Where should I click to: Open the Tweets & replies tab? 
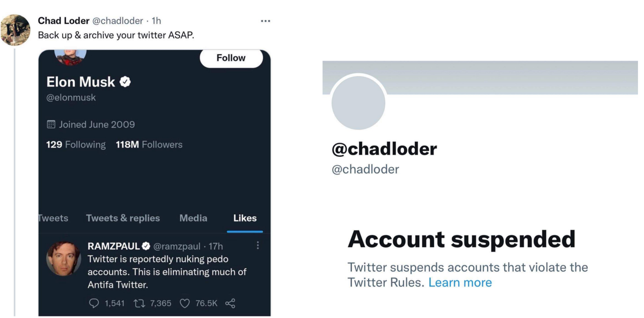pyautogui.click(x=123, y=218)
